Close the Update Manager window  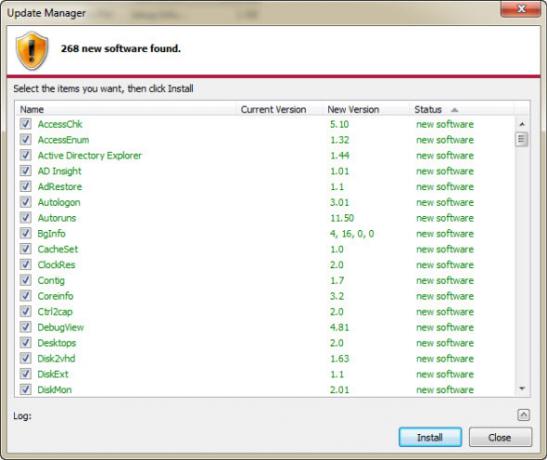tap(521, 9)
